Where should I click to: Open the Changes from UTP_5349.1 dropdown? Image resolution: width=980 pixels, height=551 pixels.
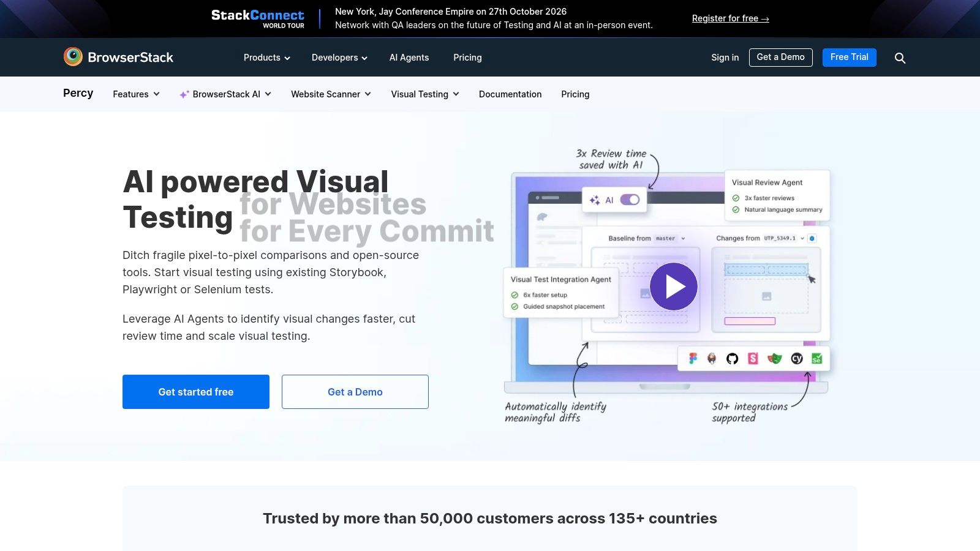(760, 238)
